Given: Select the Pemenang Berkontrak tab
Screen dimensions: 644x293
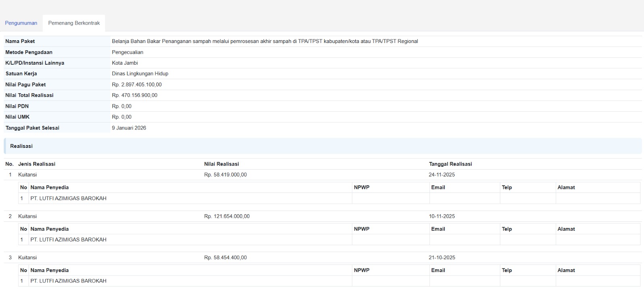Looking at the screenshot, I should 74,23.
